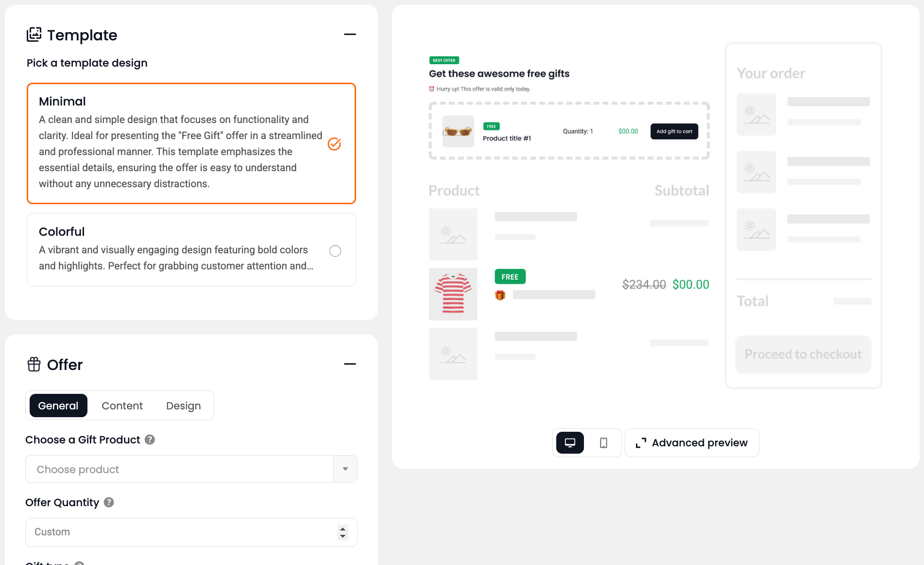
Task: Select the Colorful template radio button
Action: (x=335, y=251)
